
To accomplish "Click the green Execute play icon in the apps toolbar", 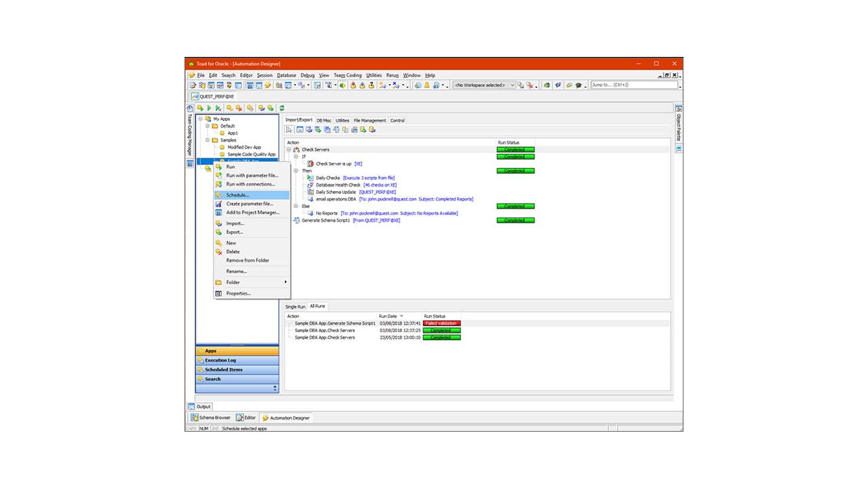I will pyautogui.click(x=210, y=108).
